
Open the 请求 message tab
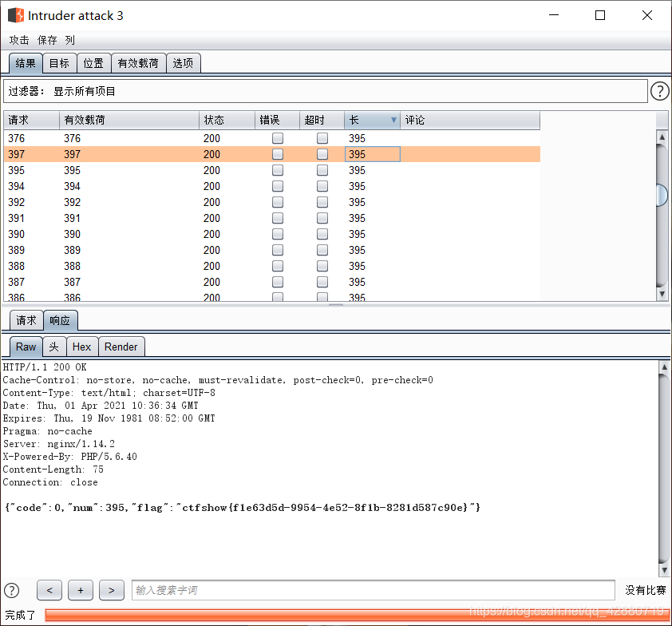pyautogui.click(x=26, y=320)
